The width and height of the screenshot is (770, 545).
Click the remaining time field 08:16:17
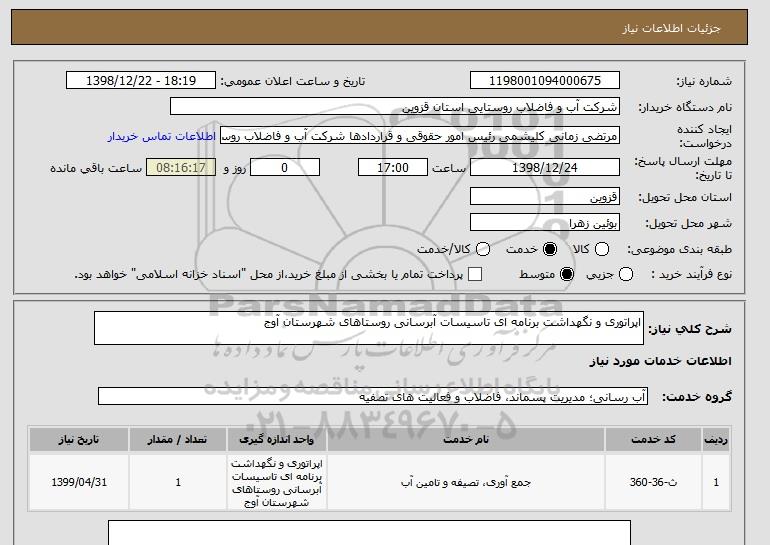(x=181, y=167)
